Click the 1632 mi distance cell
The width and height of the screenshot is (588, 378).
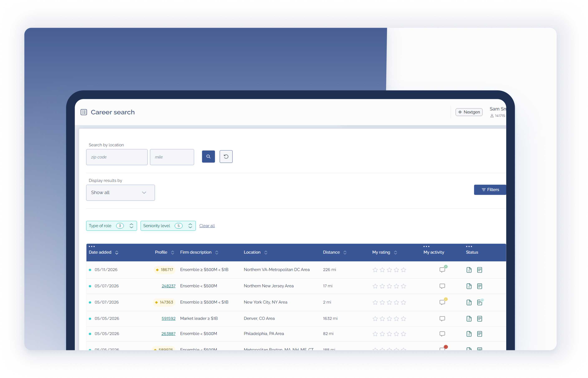(330, 318)
